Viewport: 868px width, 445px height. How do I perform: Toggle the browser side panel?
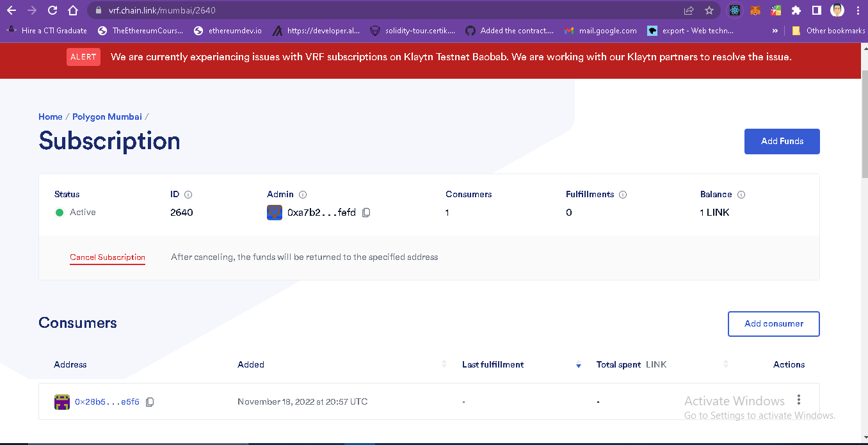[x=817, y=10]
